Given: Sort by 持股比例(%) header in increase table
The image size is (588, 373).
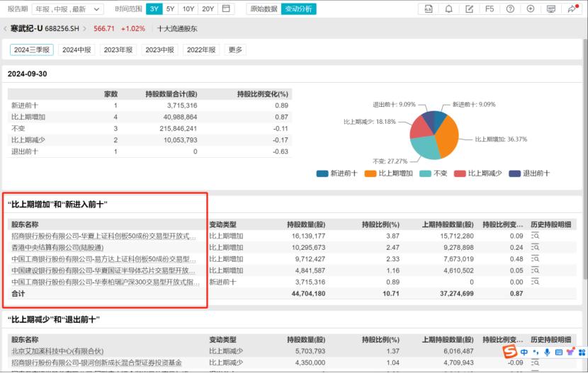Looking at the screenshot, I should (380, 224).
